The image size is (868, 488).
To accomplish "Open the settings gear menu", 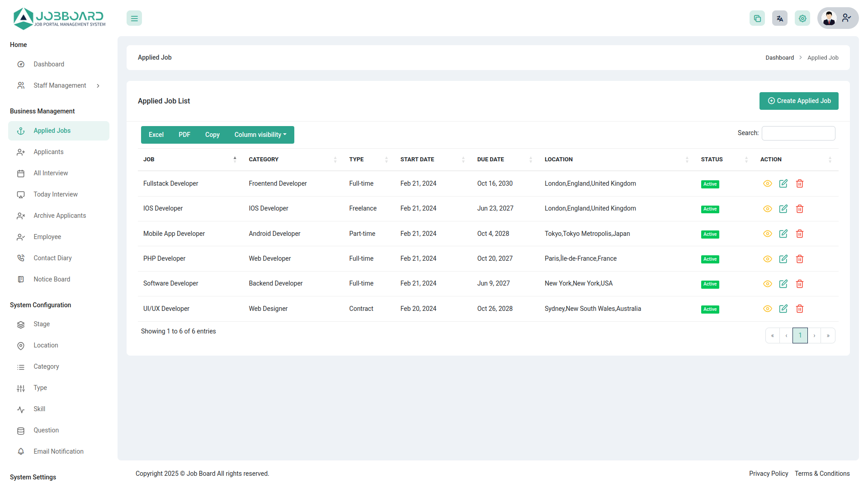I will (802, 18).
